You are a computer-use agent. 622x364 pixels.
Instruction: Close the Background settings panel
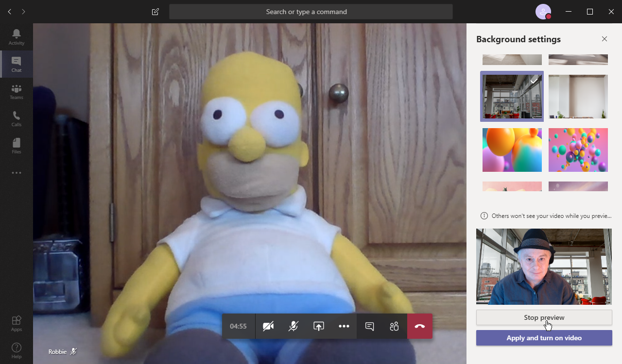(x=605, y=39)
